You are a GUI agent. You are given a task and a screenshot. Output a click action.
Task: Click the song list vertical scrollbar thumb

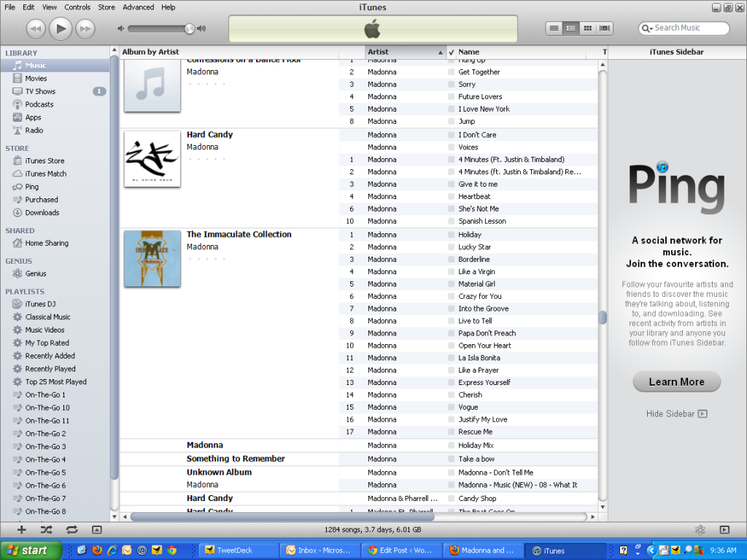(x=603, y=317)
